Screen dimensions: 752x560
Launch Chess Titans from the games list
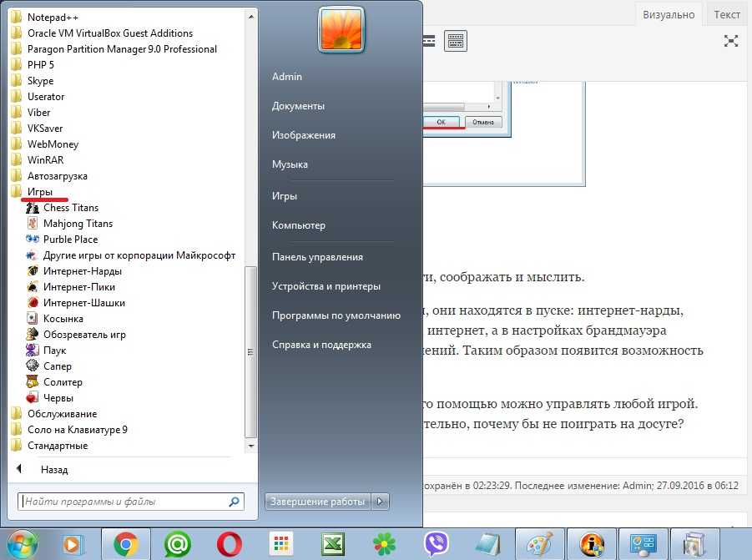(x=70, y=208)
